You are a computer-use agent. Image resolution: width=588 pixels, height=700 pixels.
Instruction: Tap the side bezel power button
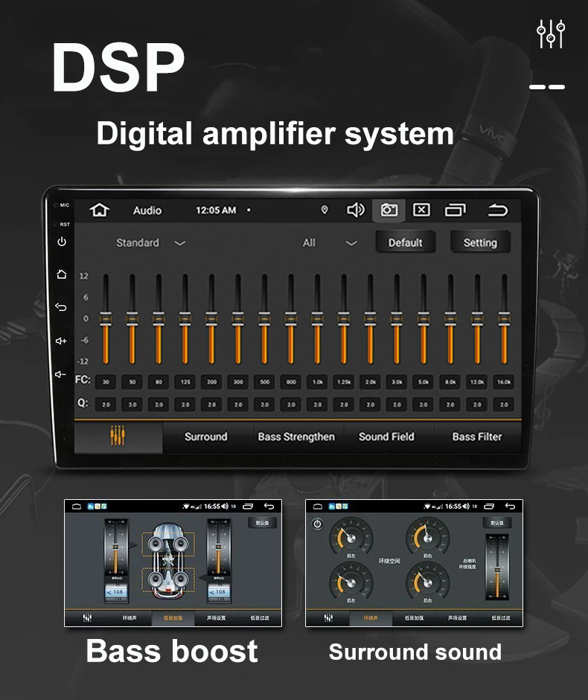[x=62, y=242]
